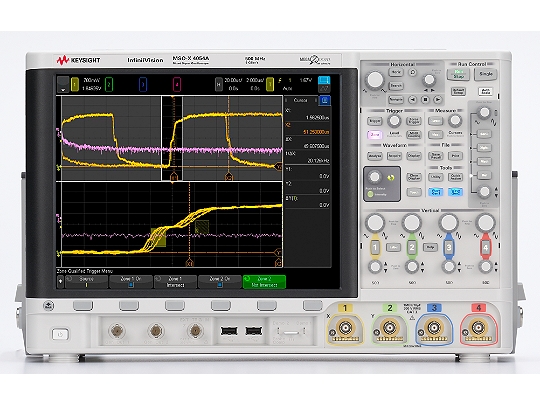Click the stop playback button on the front panel

tap(425, 100)
